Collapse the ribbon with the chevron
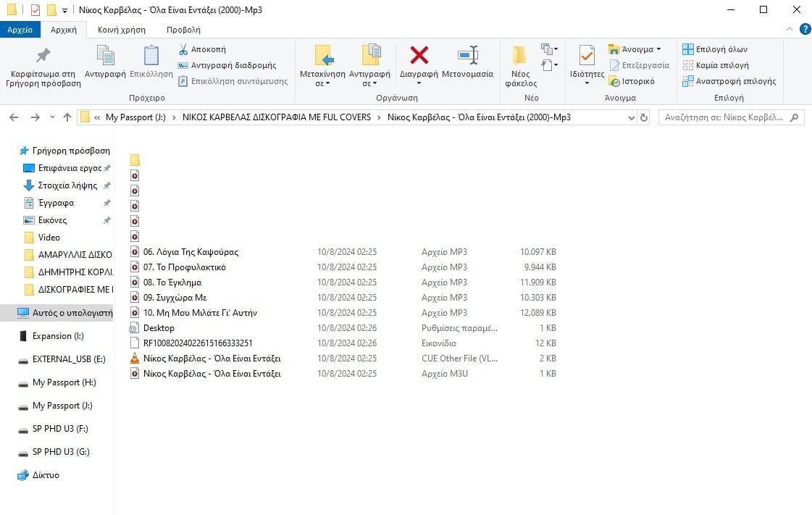Screen dimensions: 812x515 pos(790,30)
